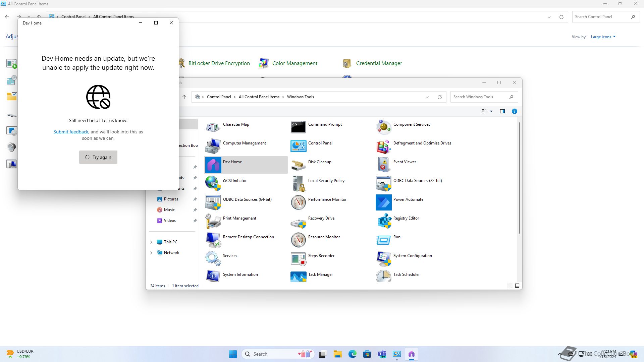
Task: Click Windows Tools breadcrumb segment
Action: (301, 97)
